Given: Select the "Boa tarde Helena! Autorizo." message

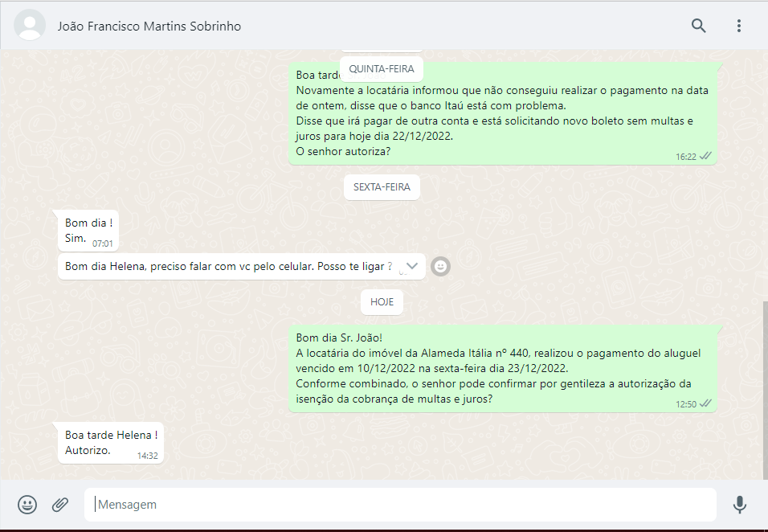Looking at the screenshot, I should (x=111, y=443).
